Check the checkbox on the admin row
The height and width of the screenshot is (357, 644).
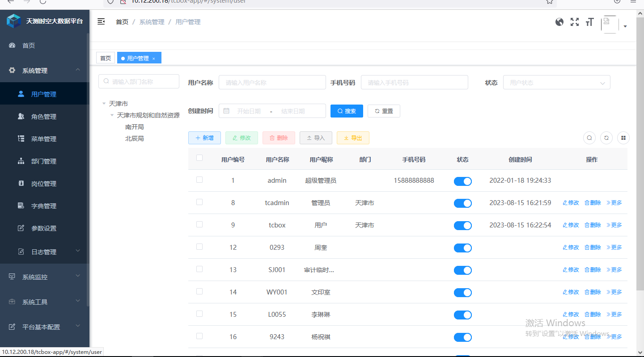tap(199, 180)
